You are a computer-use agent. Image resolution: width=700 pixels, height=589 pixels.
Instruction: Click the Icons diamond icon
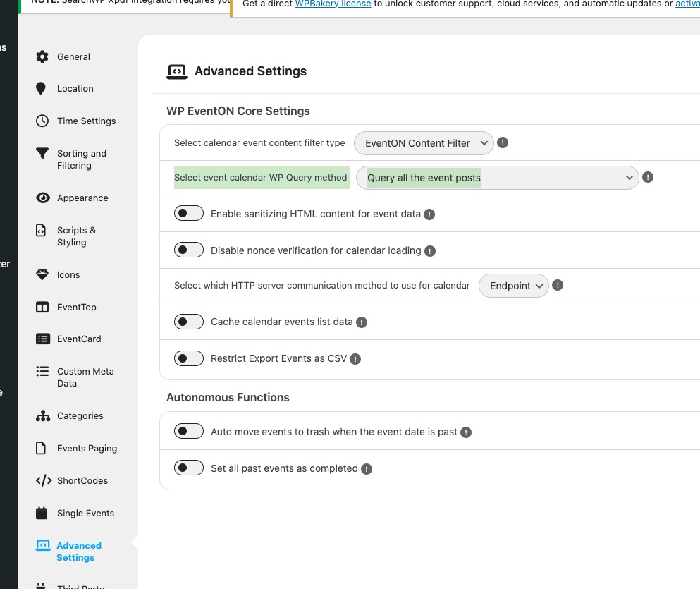pos(42,274)
